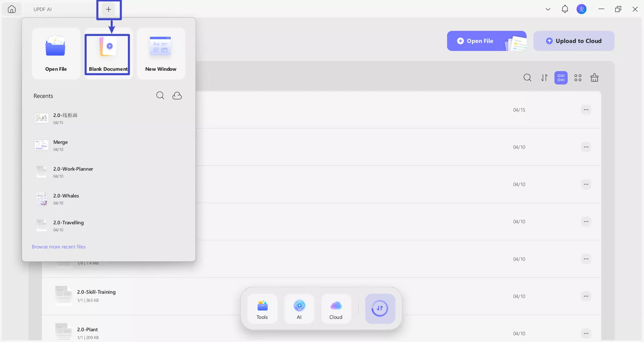Open the notifications bell dropdown

point(565,9)
